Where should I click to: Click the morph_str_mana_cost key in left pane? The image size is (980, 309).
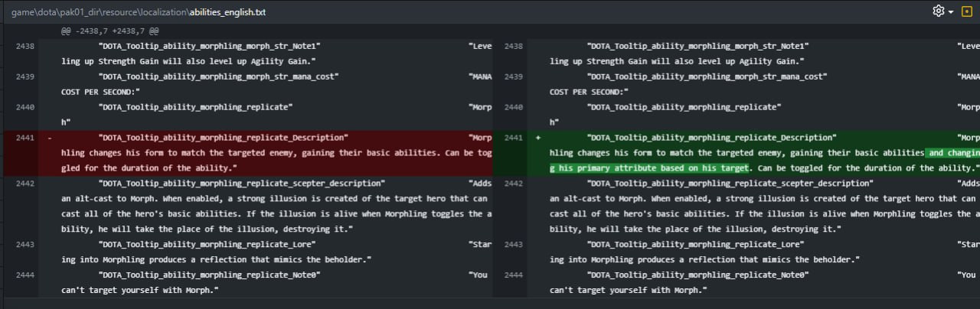click(219, 76)
